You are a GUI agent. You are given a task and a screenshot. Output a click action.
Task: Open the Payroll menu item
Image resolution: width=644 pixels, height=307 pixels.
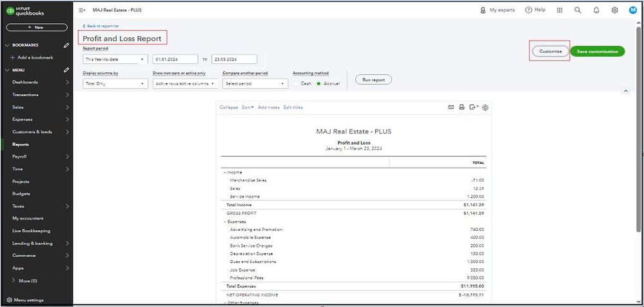[19, 157]
